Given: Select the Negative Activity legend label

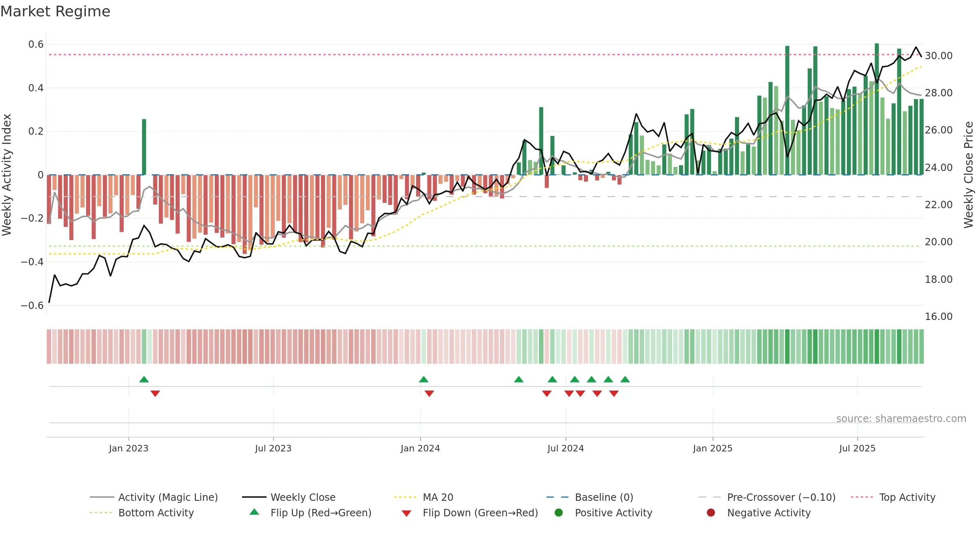Looking at the screenshot, I should (769, 513).
